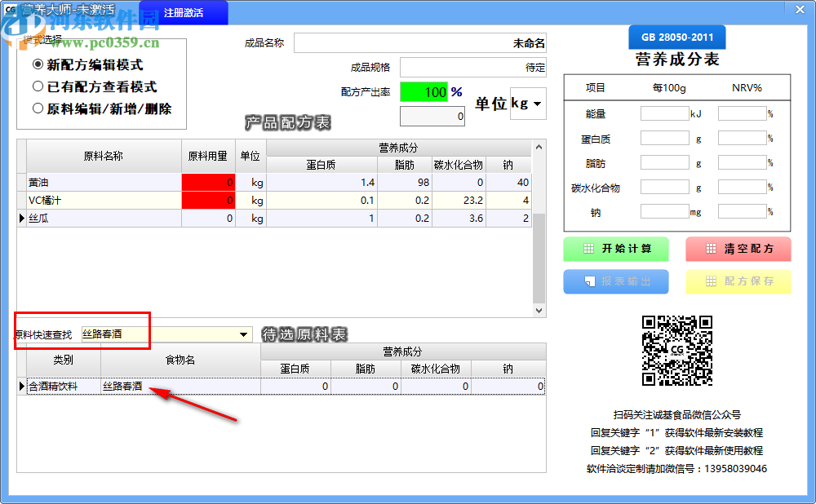The height and width of the screenshot is (504, 816).
Task: Click the 开始计算 button
Action: [616, 249]
